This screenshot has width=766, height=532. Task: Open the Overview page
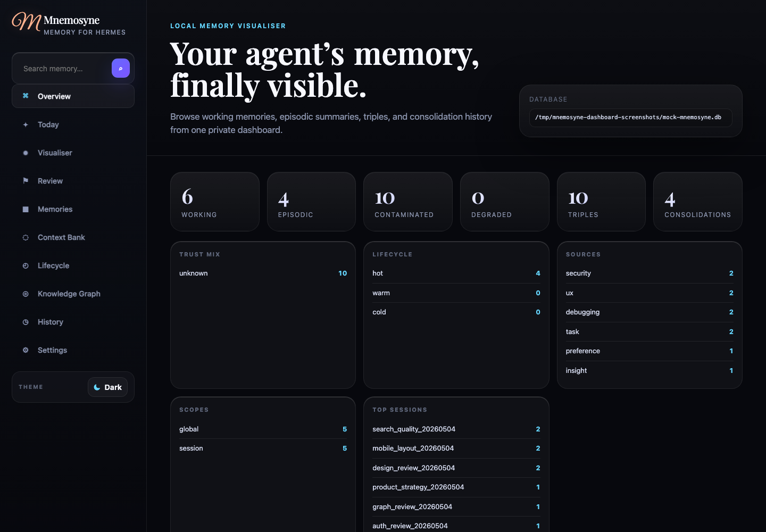pos(73,96)
